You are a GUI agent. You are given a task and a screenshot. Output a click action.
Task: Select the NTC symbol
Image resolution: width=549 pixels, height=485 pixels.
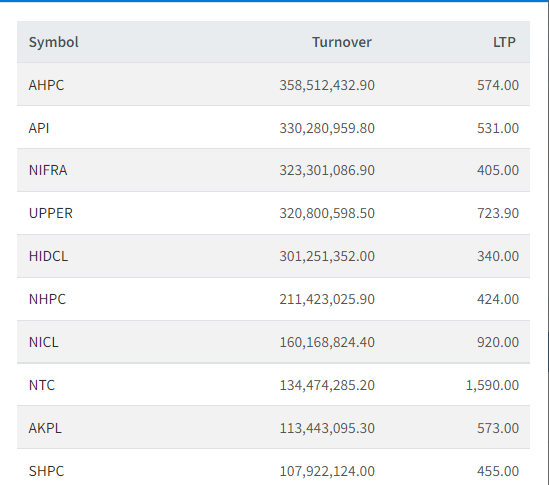(42, 385)
